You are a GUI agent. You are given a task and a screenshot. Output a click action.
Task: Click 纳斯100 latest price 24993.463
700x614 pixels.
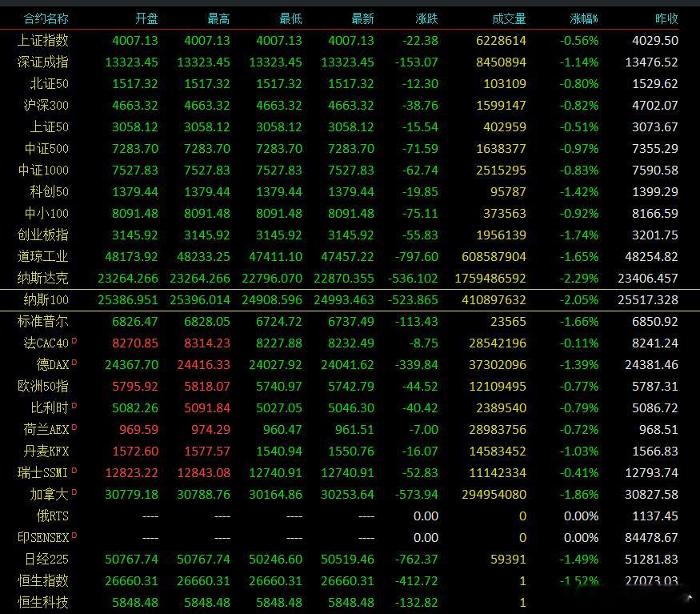[344, 300]
